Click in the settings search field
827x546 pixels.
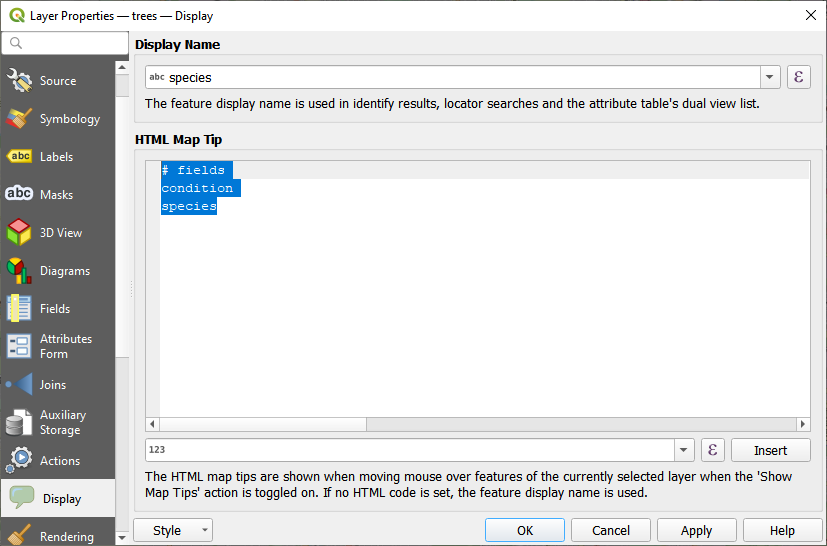(65, 43)
